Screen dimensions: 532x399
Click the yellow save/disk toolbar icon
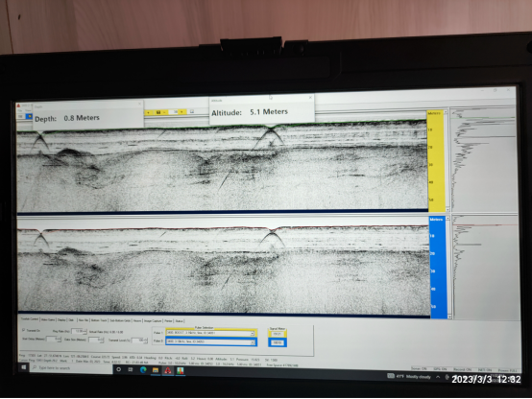pyautogui.click(x=158, y=112)
